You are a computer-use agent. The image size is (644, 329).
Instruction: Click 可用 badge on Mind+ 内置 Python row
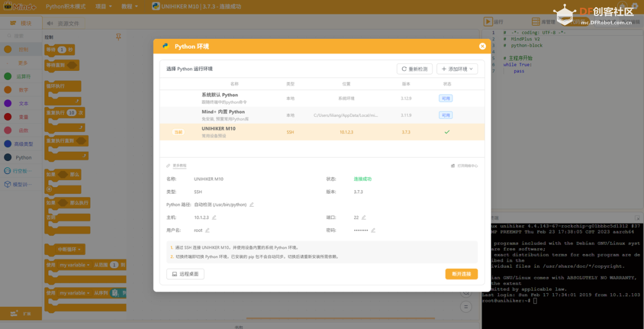pyautogui.click(x=446, y=116)
